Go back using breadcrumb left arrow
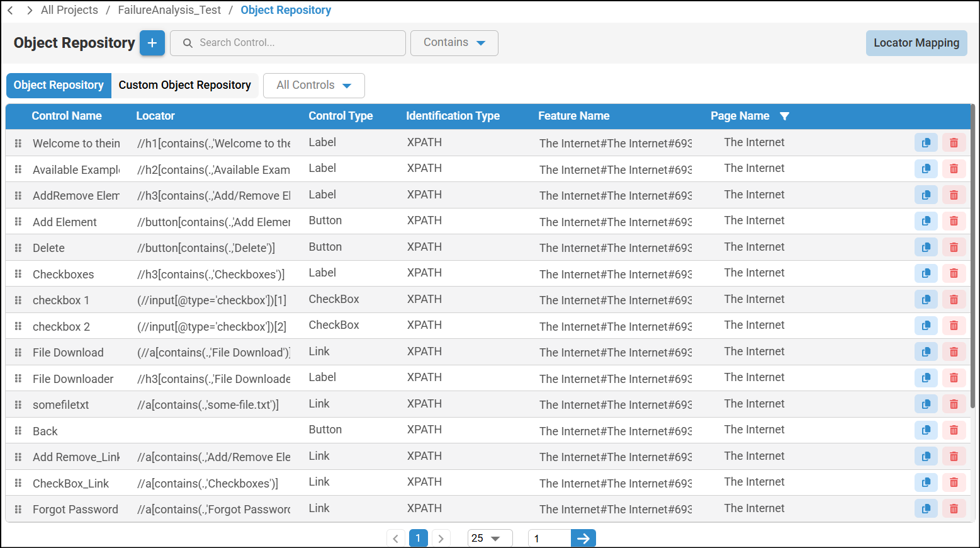980x548 pixels. coord(11,10)
